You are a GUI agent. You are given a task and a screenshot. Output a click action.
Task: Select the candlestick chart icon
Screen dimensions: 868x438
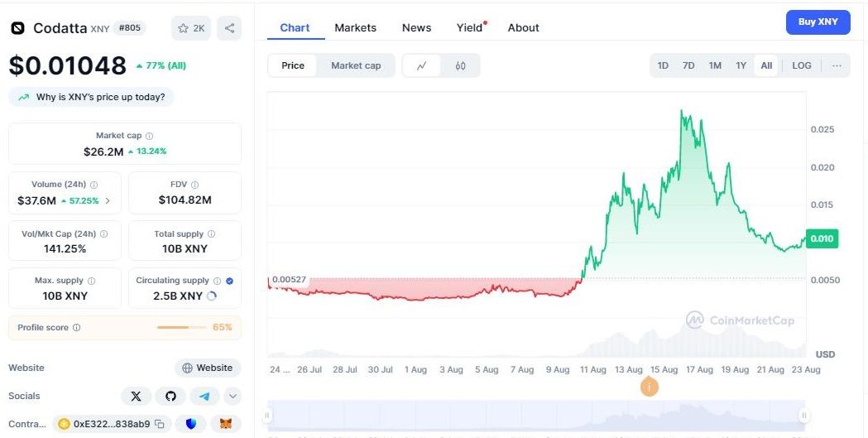461,66
